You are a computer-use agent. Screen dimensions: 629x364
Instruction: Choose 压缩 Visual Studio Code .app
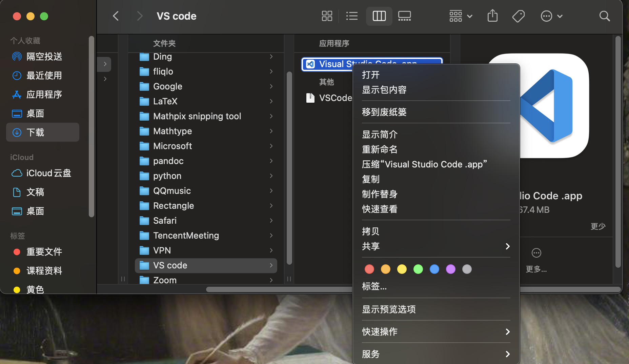436,164
